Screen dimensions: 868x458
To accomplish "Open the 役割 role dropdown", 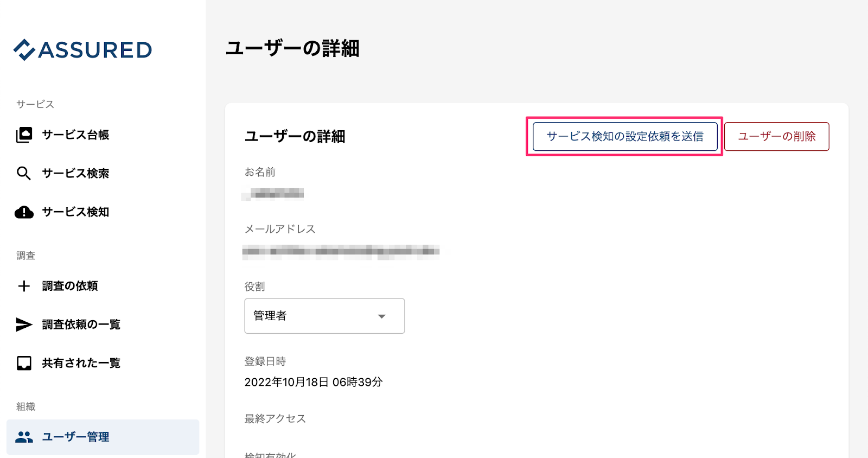I will click(x=324, y=316).
